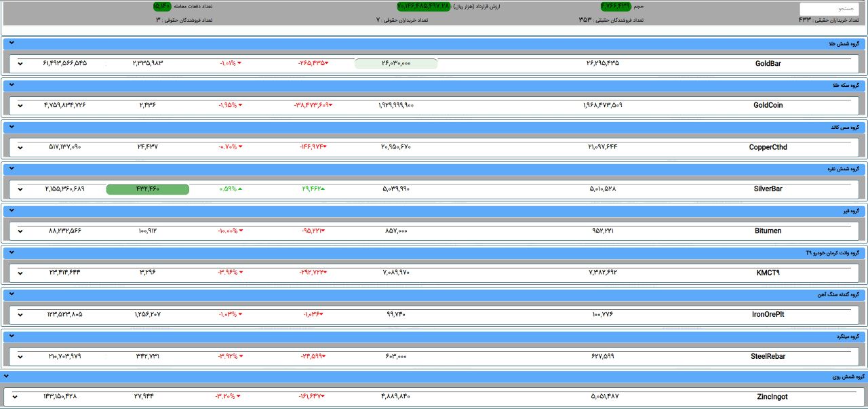This screenshot has height=409, width=868.
Task: Select the IronOrePlt symbol name
Action: coord(768,315)
